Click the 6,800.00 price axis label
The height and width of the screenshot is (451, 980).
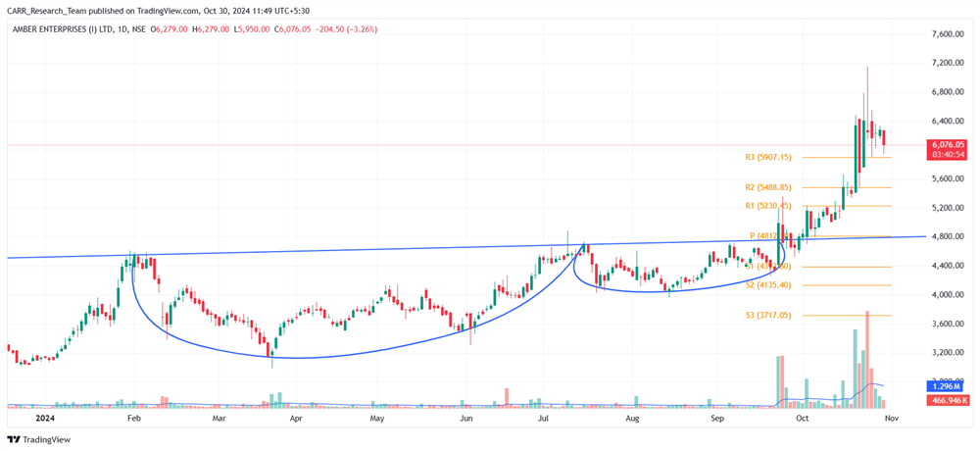(948, 92)
